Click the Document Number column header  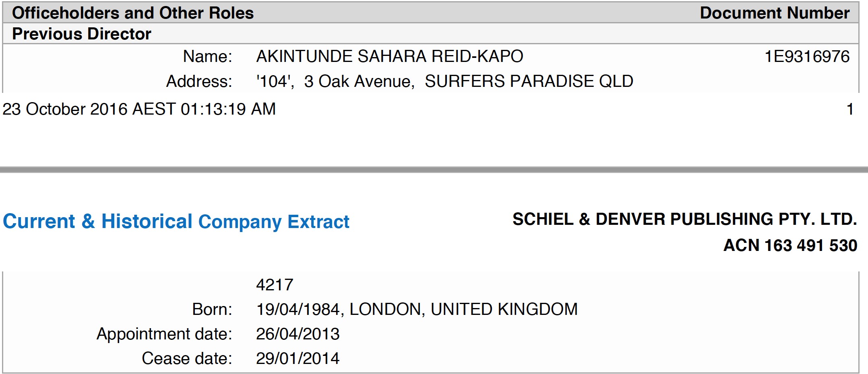click(775, 13)
